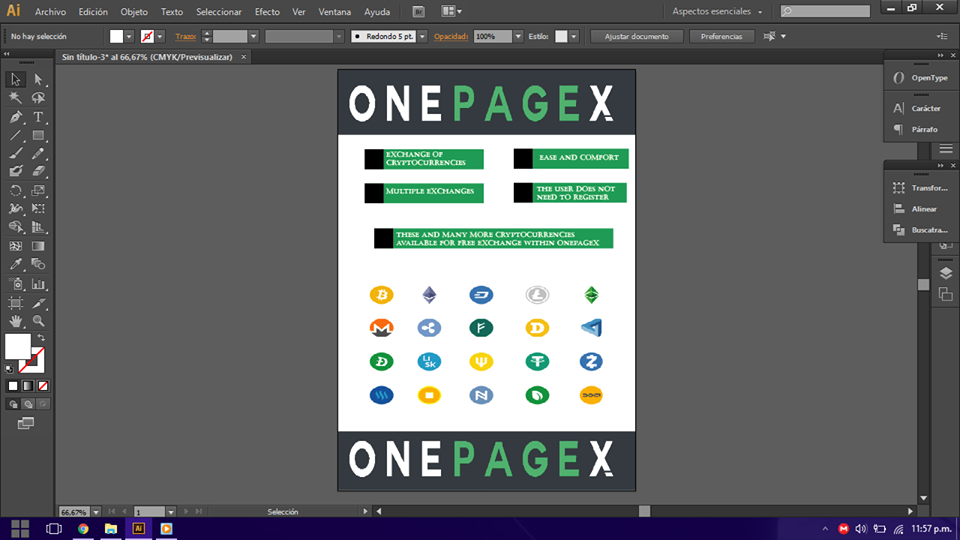
Task: Open the Objeto menu
Action: pyautogui.click(x=134, y=12)
